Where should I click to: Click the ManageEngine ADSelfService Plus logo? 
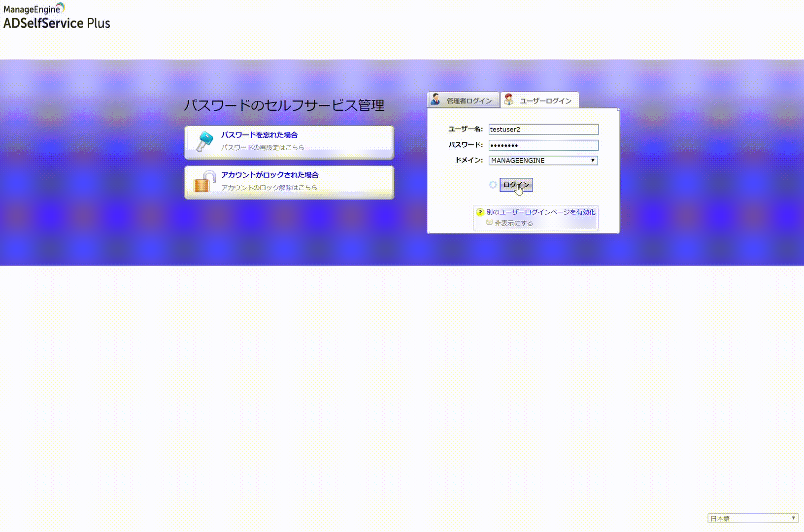[x=57, y=16]
